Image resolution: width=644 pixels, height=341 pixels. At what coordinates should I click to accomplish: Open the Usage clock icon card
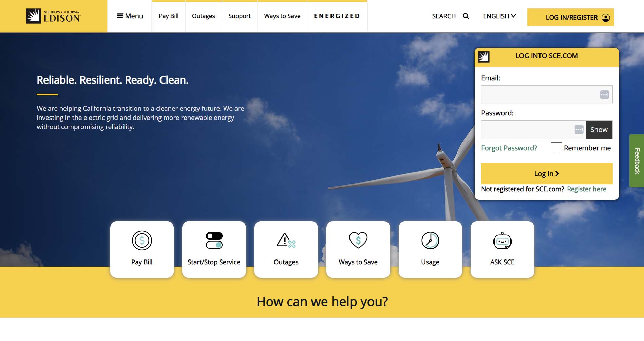[x=430, y=250]
